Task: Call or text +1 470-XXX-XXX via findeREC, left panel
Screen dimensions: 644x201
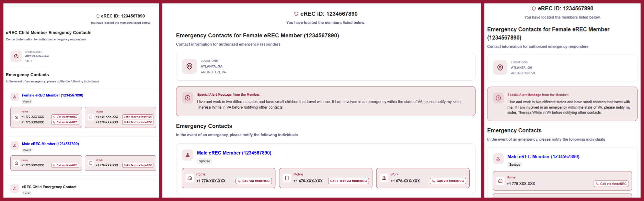Action: coord(138,165)
